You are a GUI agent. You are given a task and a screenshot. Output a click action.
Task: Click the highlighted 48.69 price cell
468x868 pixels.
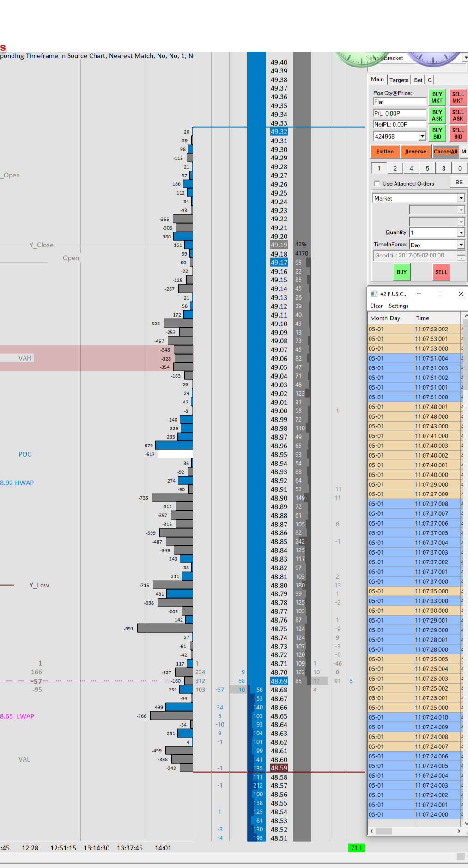(x=279, y=681)
